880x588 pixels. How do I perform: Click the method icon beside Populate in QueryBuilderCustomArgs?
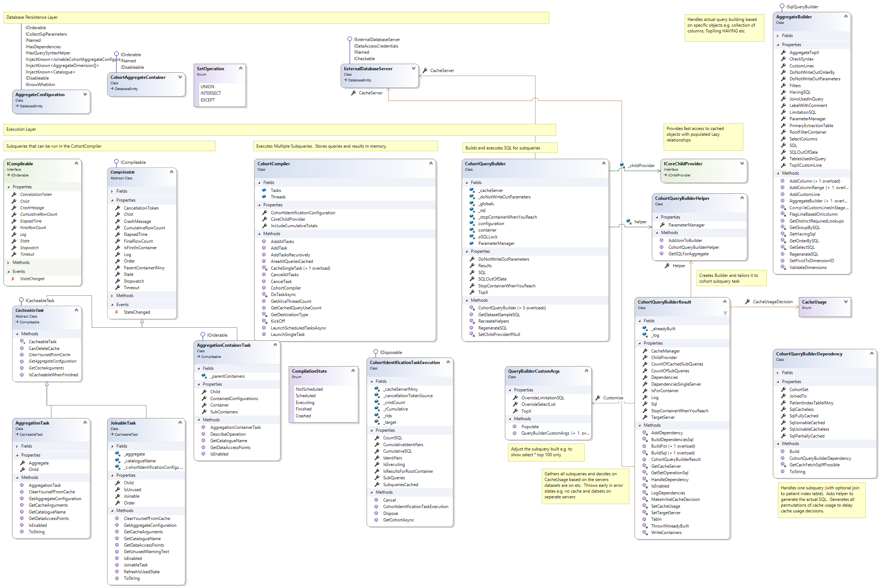tap(515, 427)
